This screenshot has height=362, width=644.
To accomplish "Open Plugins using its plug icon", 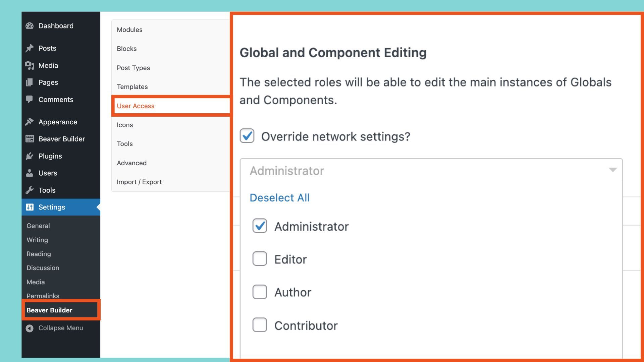I will 30,156.
